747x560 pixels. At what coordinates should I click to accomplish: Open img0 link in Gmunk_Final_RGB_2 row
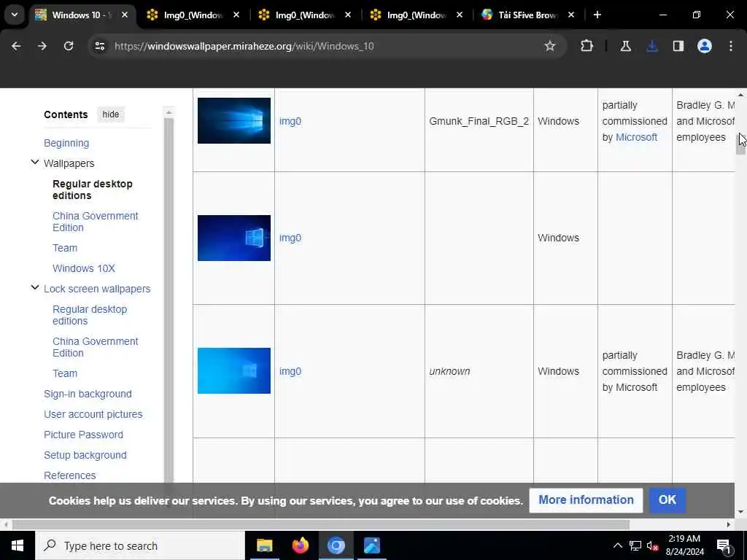290,121
